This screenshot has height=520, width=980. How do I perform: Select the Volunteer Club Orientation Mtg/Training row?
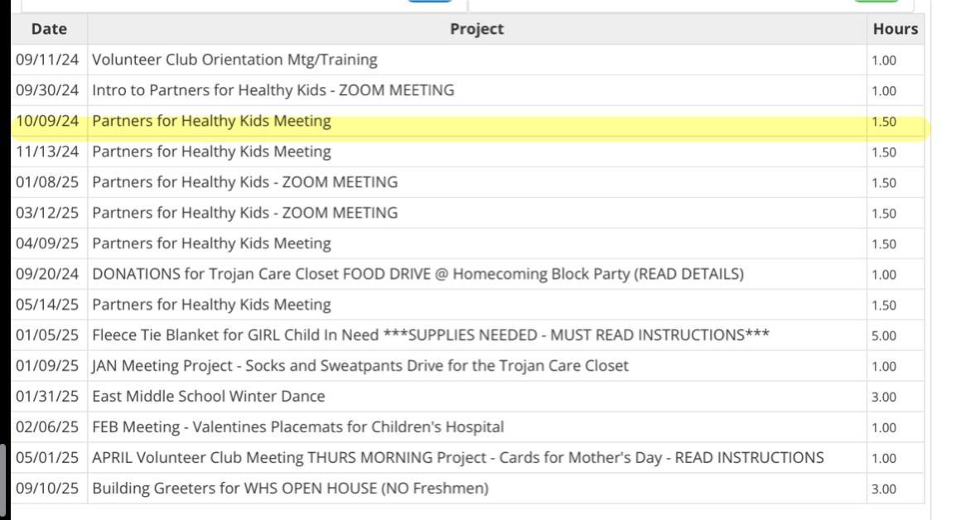(x=234, y=60)
